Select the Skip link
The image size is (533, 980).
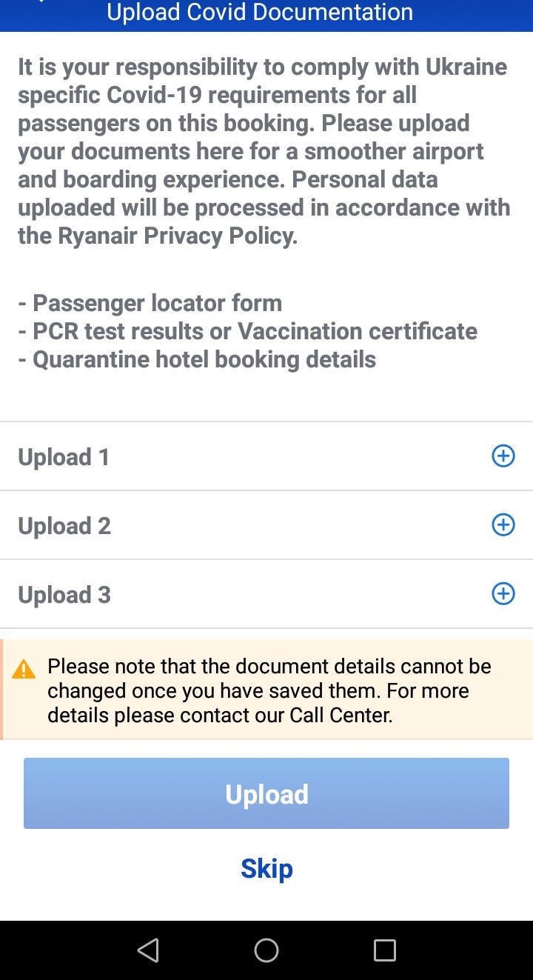(266, 868)
